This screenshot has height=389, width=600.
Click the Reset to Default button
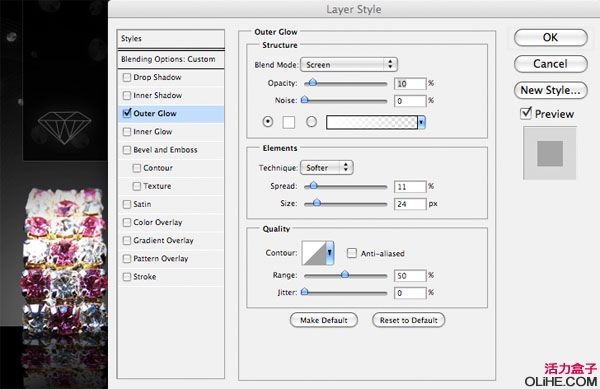pyautogui.click(x=408, y=320)
